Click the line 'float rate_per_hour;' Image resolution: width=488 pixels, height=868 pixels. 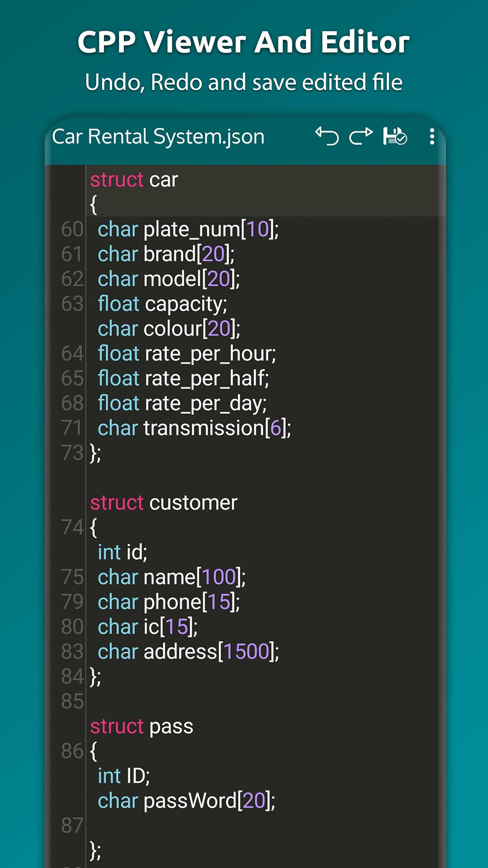(187, 354)
